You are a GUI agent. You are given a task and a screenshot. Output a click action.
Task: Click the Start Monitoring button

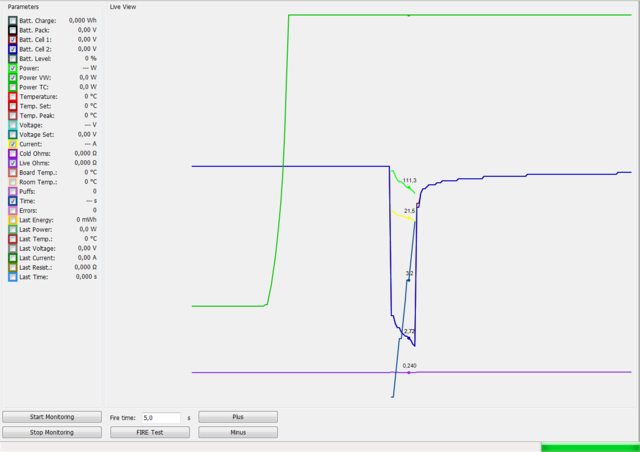point(51,417)
